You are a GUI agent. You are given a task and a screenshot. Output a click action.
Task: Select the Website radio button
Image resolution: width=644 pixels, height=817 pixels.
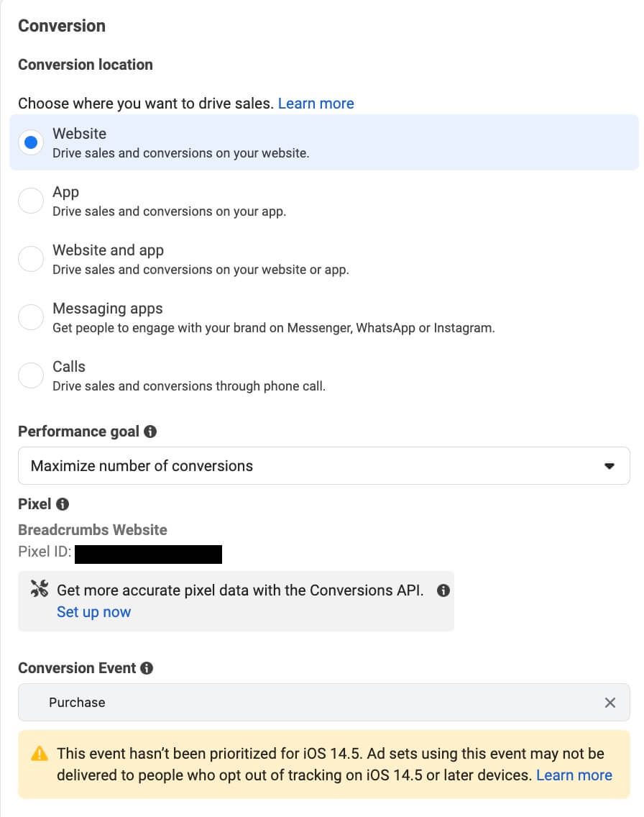[31, 142]
